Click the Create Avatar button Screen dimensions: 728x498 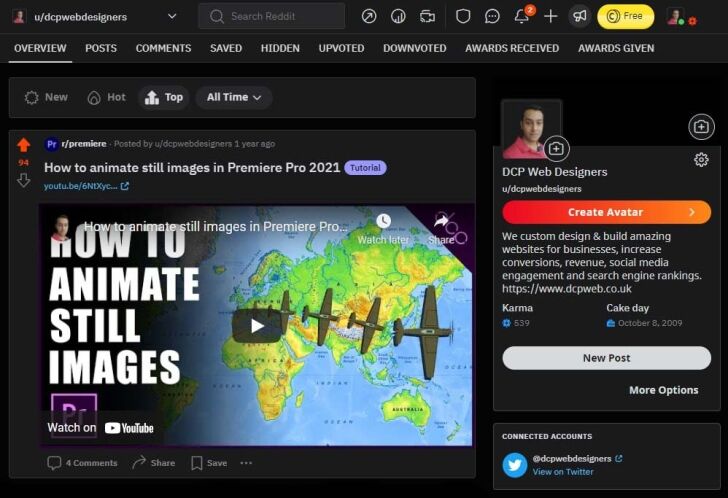pyautogui.click(x=606, y=212)
